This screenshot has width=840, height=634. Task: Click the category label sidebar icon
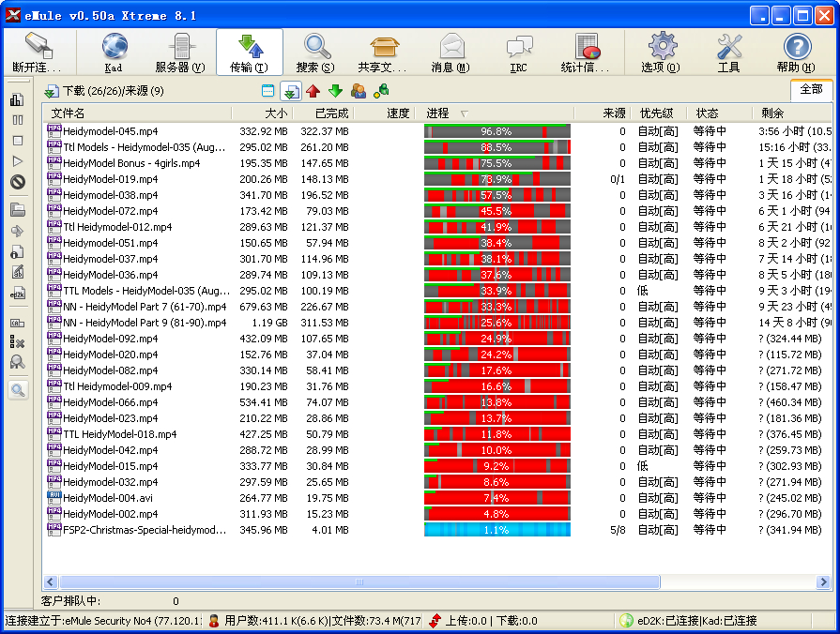click(x=18, y=323)
